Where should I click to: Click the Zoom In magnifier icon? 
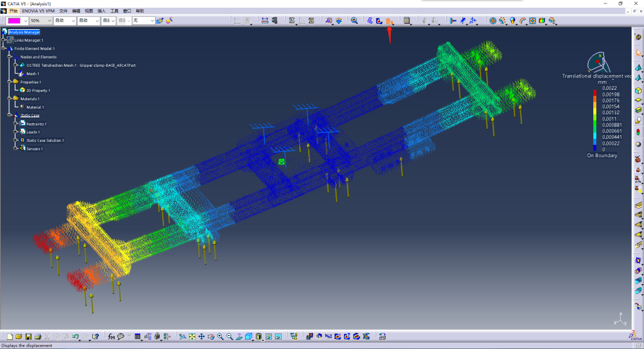[x=220, y=336]
